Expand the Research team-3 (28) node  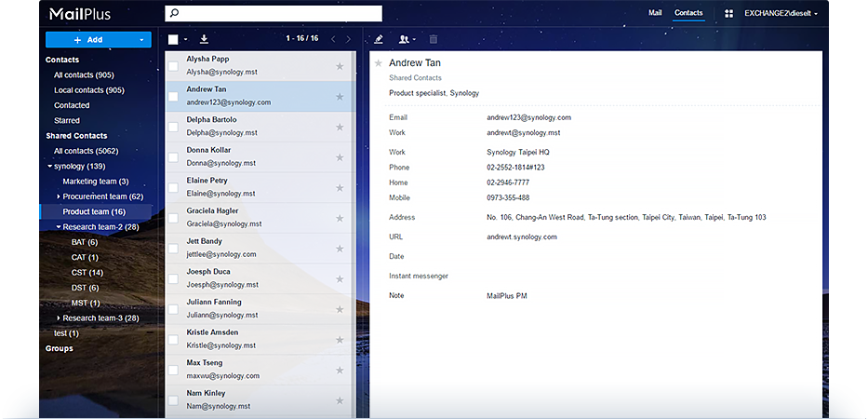[x=59, y=318]
